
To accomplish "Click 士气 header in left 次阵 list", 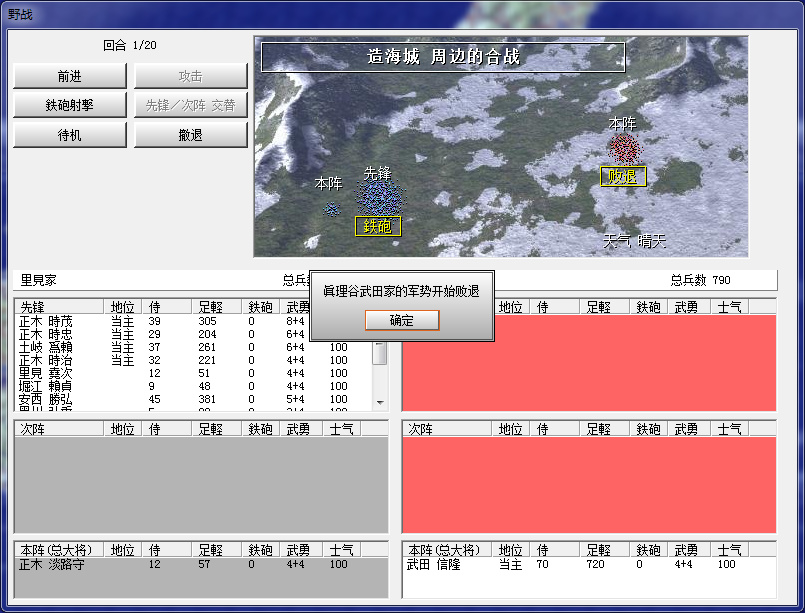I will click(342, 429).
